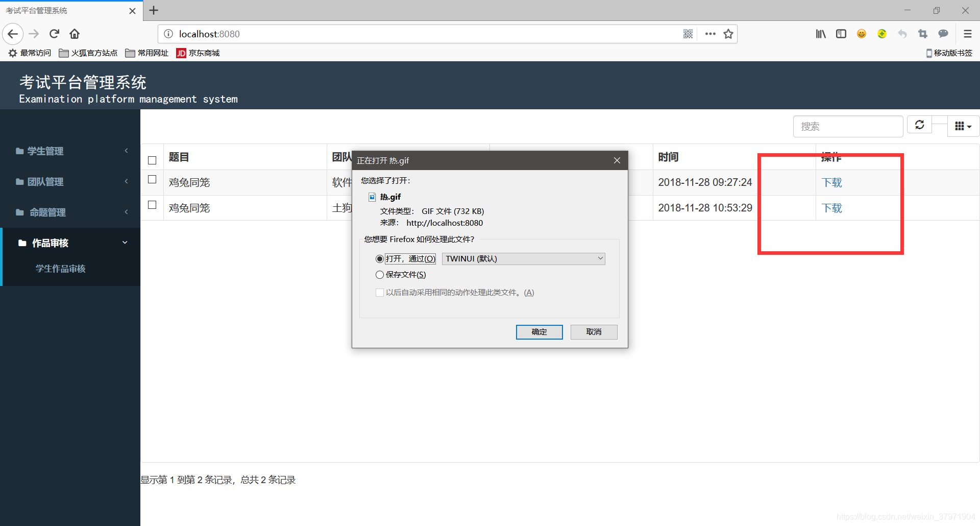Image resolution: width=980 pixels, height=526 pixels.
Task: Toggle the sidebar view icon
Action: (x=841, y=34)
